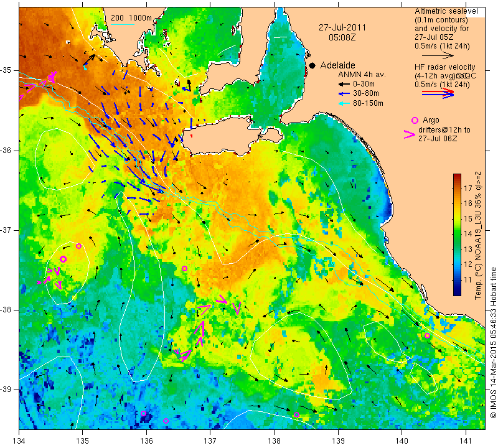Click the 200 1000m isobath label
The width and height of the screenshot is (498, 448).
131,18
